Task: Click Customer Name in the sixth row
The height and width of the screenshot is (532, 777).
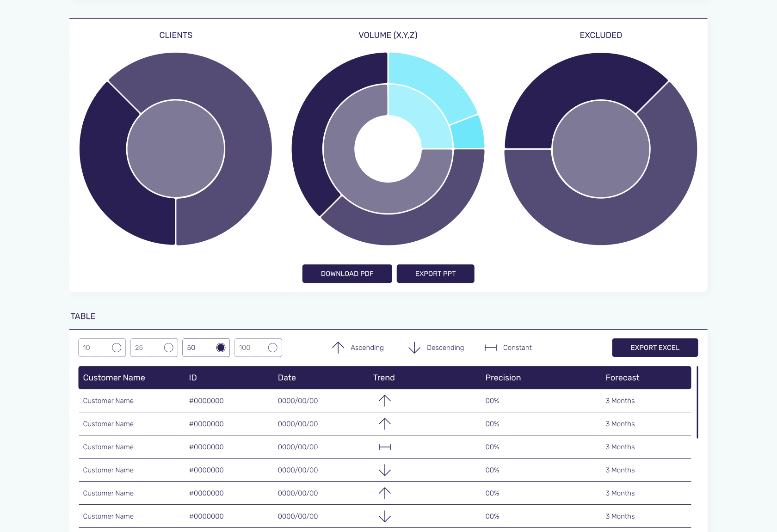Action: pyautogui.click(x=108, y=516)
